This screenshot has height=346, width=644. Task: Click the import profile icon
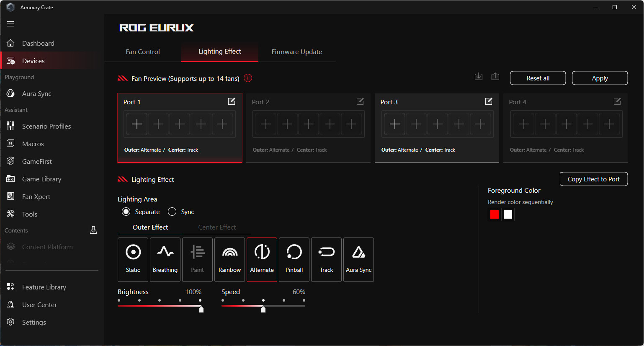tap(479, 77)
